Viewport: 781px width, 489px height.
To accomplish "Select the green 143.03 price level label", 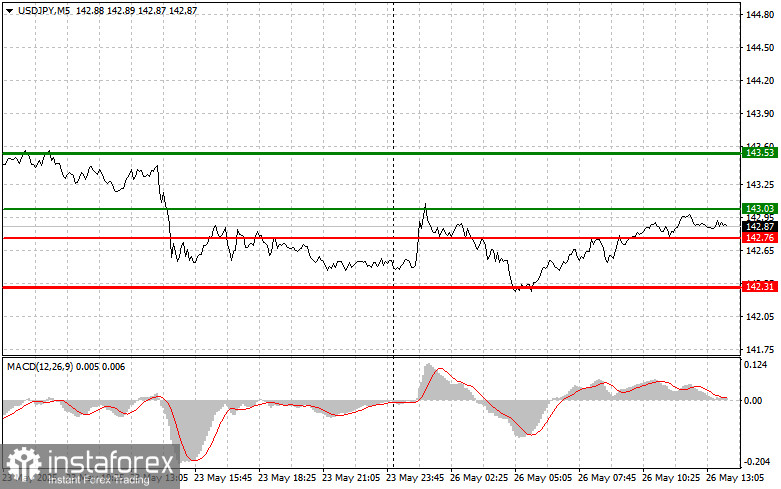I will [760, 209].
